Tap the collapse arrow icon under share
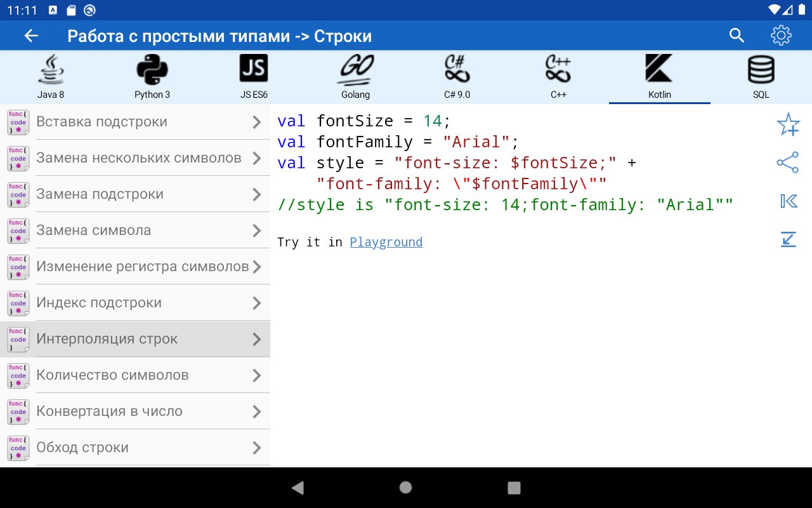 (x=788, y=239)
